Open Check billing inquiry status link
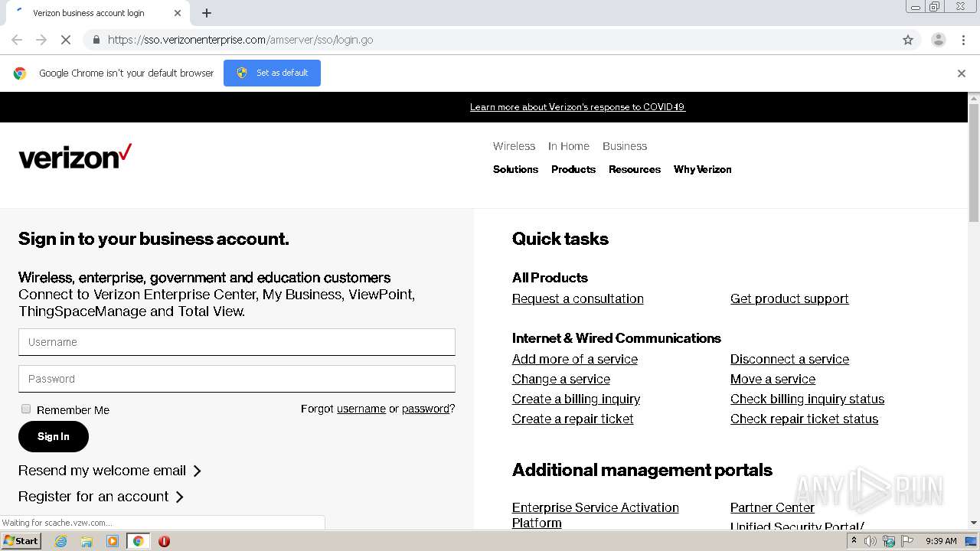 coord(807,399)
